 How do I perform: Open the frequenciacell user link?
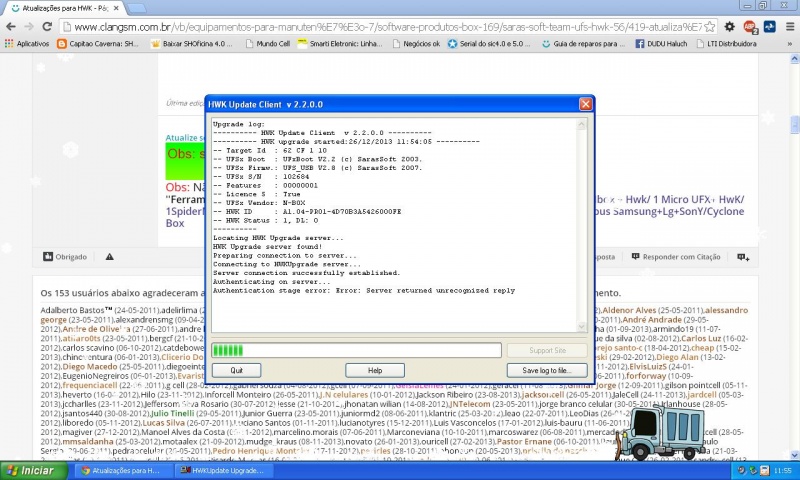tap(90, 386)
